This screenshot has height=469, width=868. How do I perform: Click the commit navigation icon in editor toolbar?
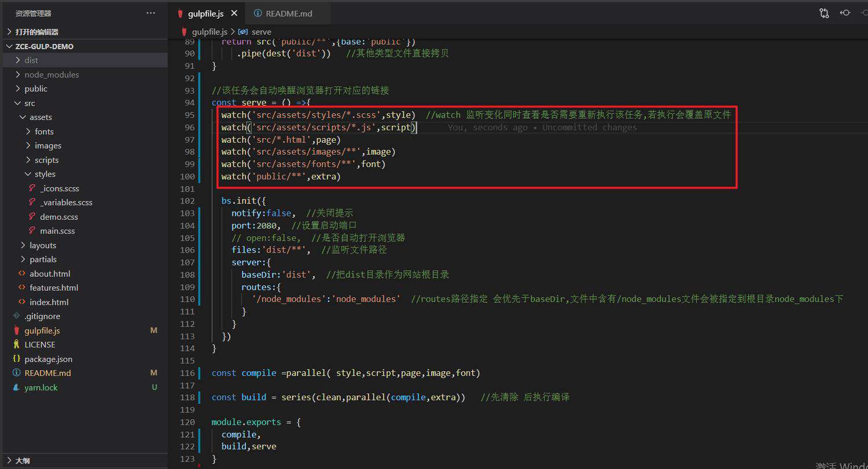click(845, 13)
